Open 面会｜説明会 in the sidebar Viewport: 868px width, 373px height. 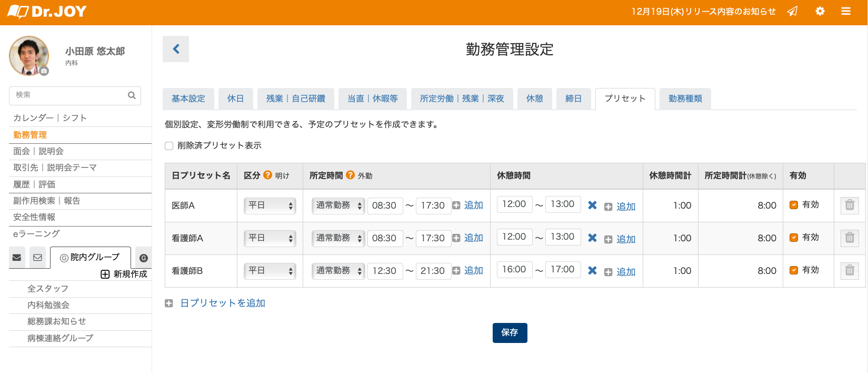(x=80, y=151)
